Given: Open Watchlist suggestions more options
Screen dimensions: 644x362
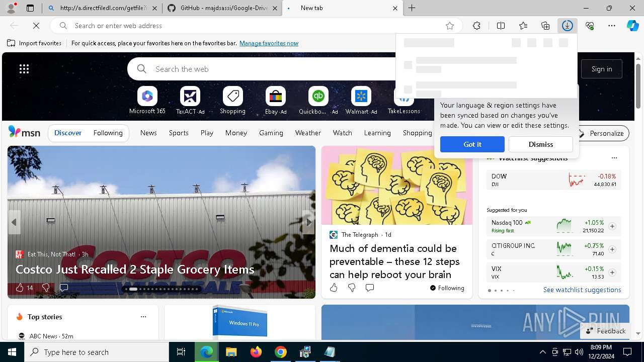Looking at the screenshot, I should tap(614, 158).
